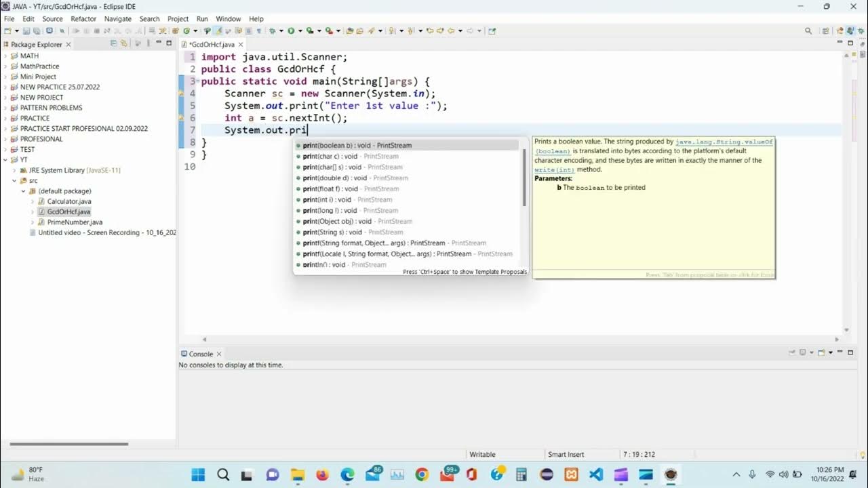Screen dimensions: 868x488
Task: Open the New file dropdown arrow
Action: coord(16,30)
